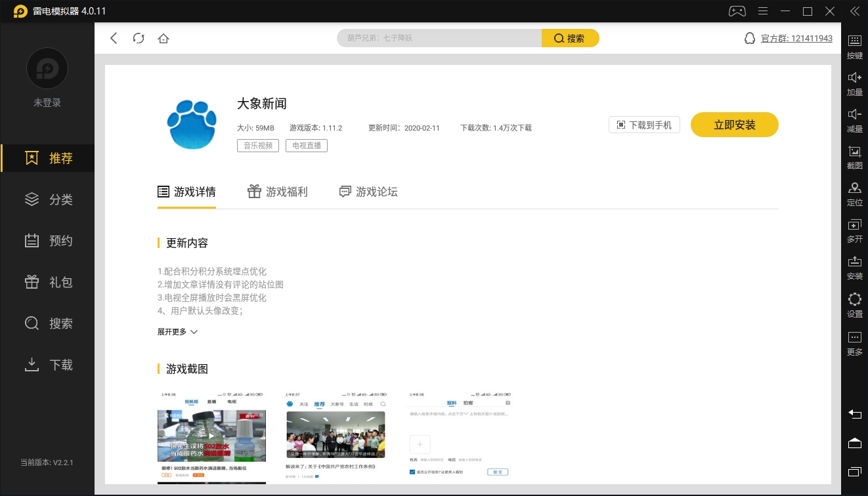This screenshot has width=868, height=496.
Task: Click the text 大小: 59MB
Action: 255,128
